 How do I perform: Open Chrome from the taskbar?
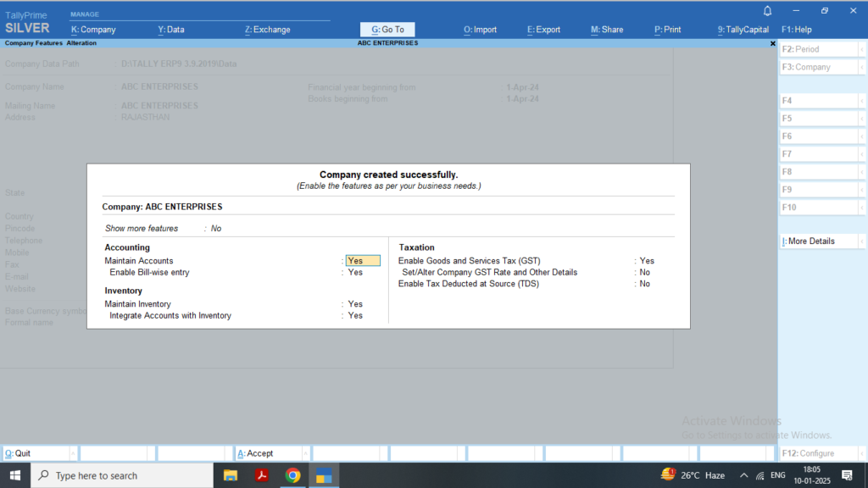point(292,475)
